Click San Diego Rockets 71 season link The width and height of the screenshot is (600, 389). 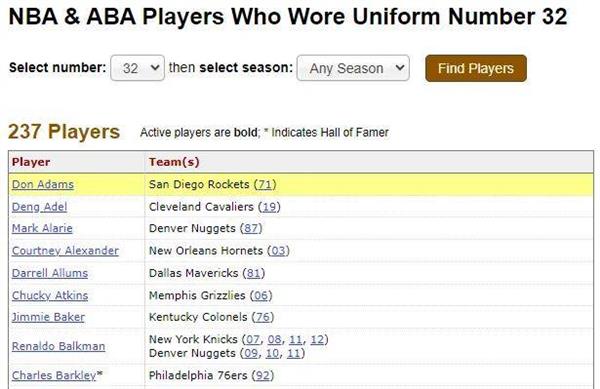265,184
